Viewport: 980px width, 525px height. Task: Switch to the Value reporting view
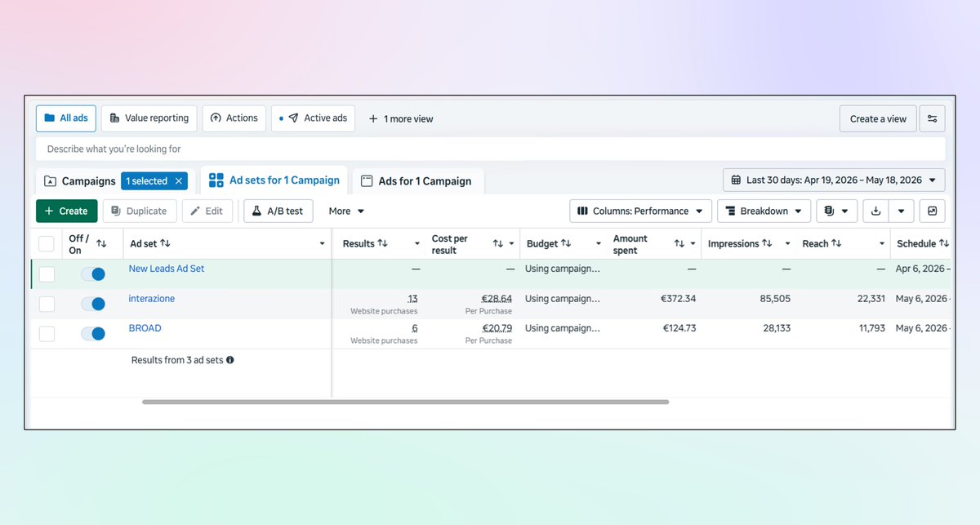149,118
